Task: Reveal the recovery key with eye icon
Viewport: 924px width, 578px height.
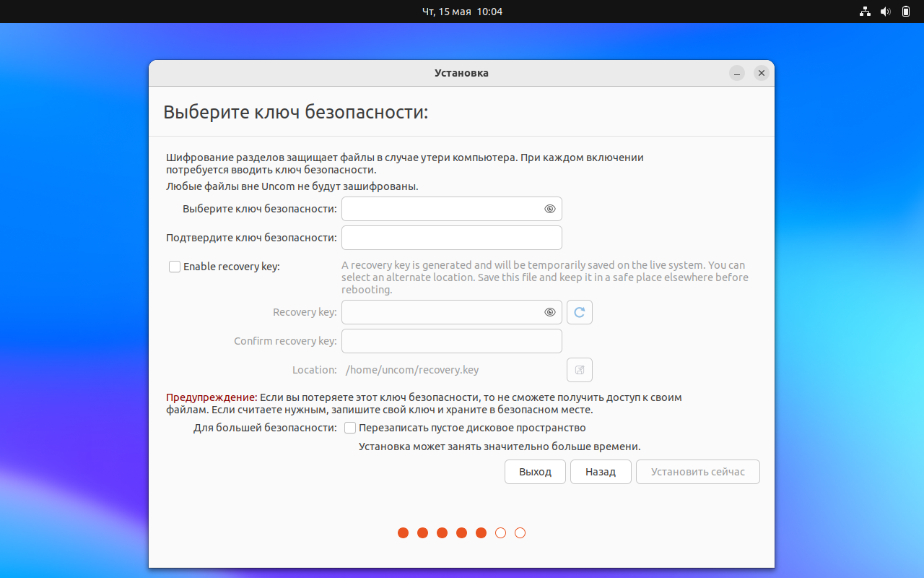Action: tap(550, 312)
